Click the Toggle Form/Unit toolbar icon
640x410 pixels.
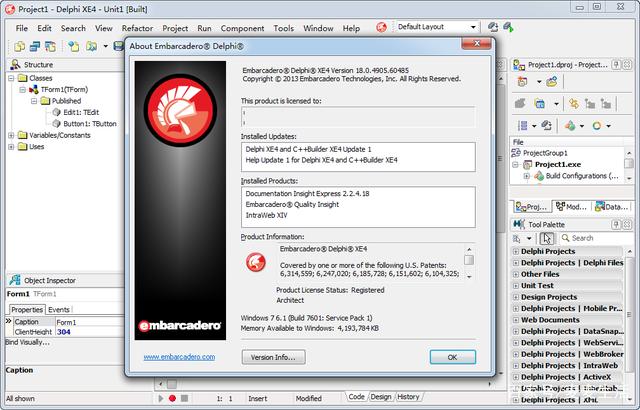pyautogui.click(x=50, y=46)
